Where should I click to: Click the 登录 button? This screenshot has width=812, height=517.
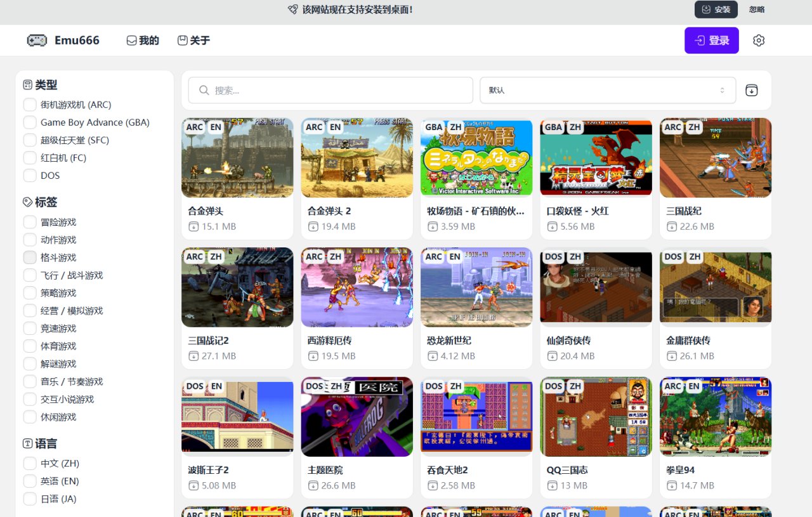coord(712,41)
